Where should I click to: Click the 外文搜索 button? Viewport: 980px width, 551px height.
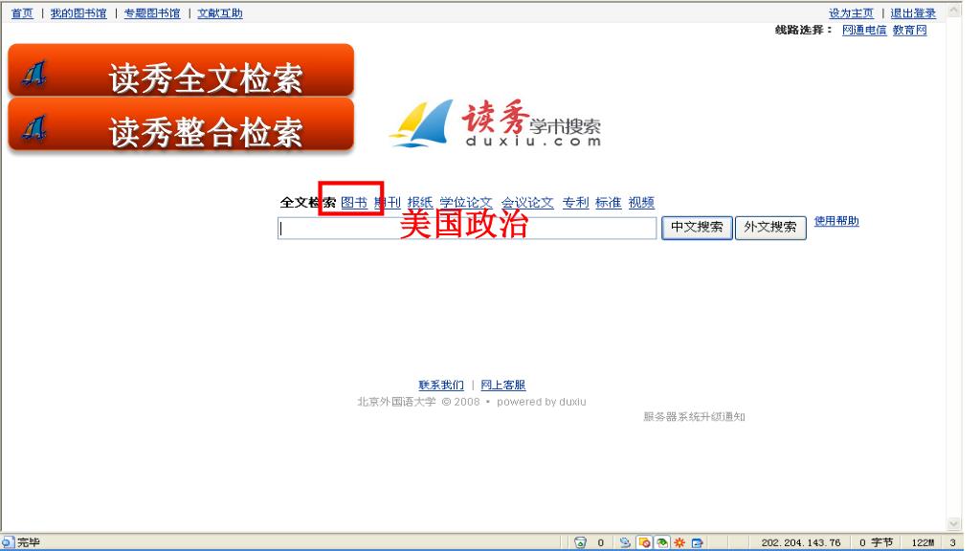(770, 228)
